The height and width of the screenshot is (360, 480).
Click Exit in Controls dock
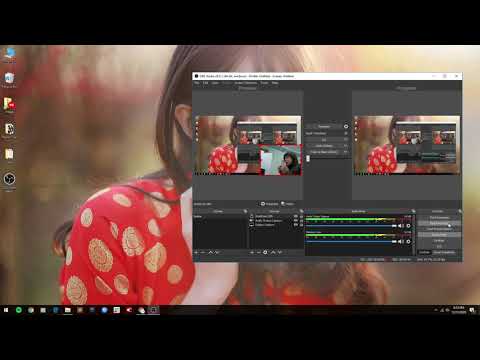tap(439, 246)
